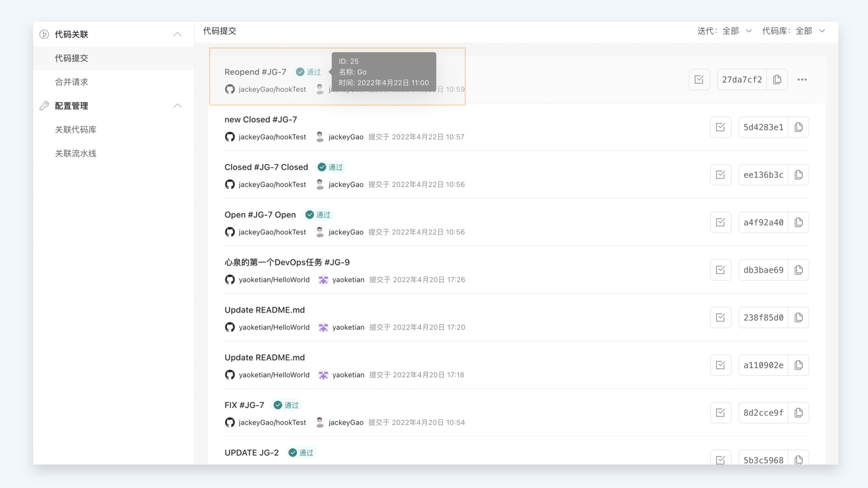Copy commit hash 27da7cf2
This screenshot has height=488, width=868.
coord(777,80)
